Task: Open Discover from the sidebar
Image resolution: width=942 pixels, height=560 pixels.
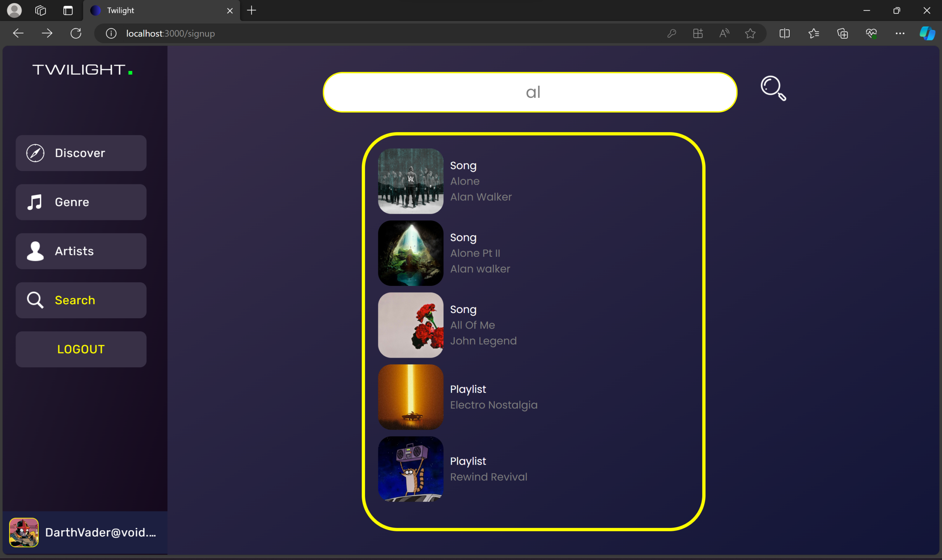Action: 81,153
